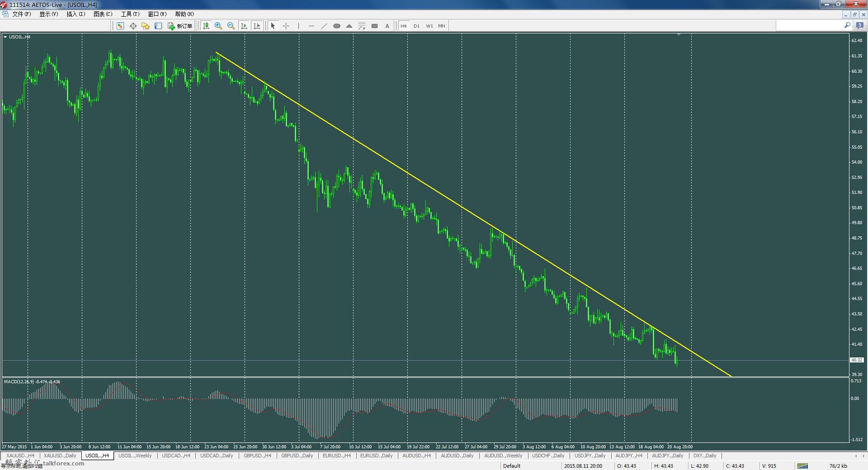Switch to W1 timeframe

click(x=429, y=26)
